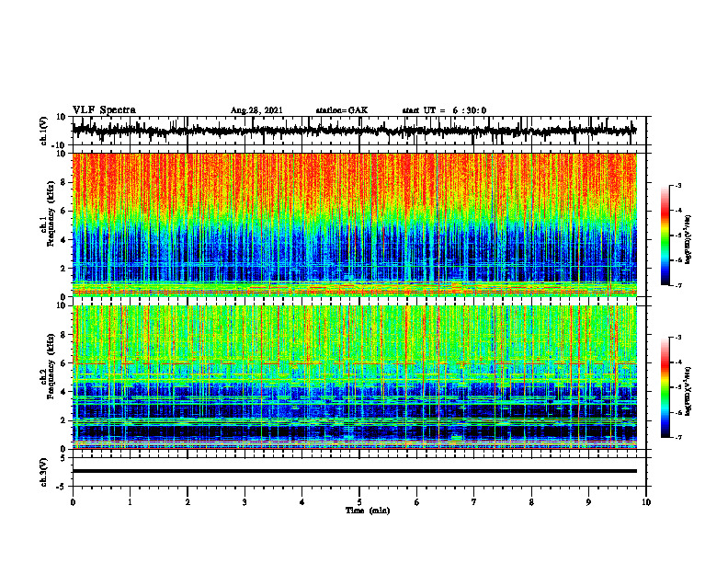Click time axis tick label "2"
This screenshot has height=563, width=728.
(188, 502)
